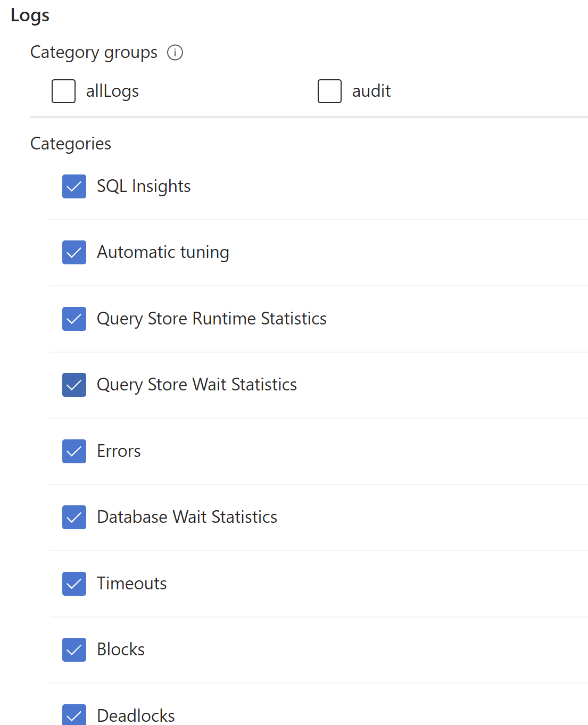Click the Category groups info icon
Viewport: 588px width, 725px height.
[175, 53]
